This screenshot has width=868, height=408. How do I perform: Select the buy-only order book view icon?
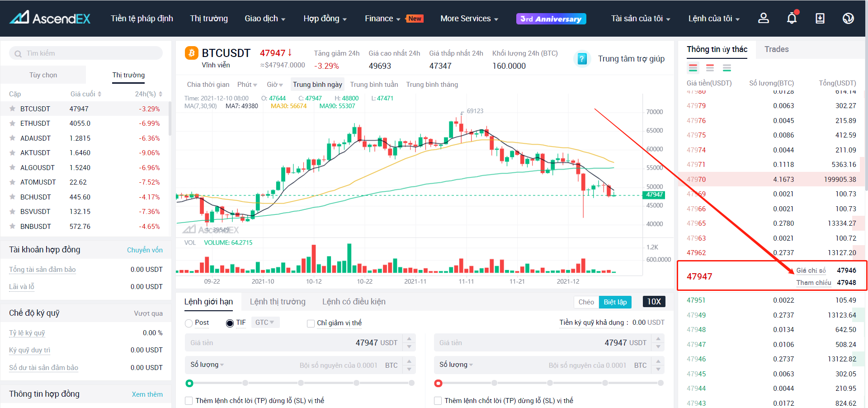[x=727, y=68]
